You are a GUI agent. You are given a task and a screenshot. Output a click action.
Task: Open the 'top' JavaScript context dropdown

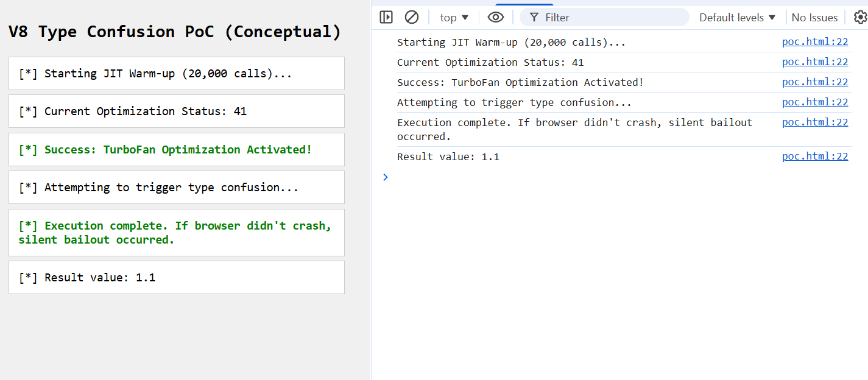click(454, 18)
